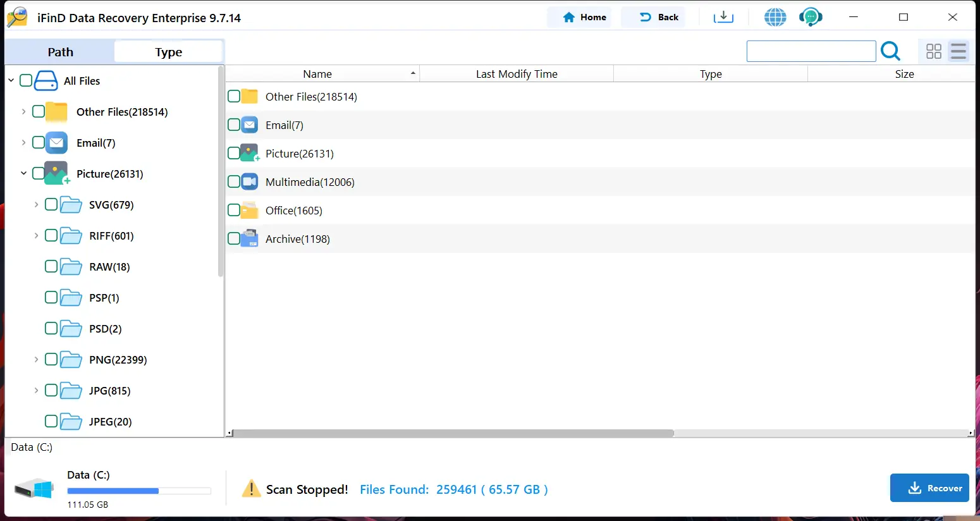The height and width of the screenshot is (521, 980).
Task: Collapse the Picture(26131) tree node
Action: [x=24, y=174]
